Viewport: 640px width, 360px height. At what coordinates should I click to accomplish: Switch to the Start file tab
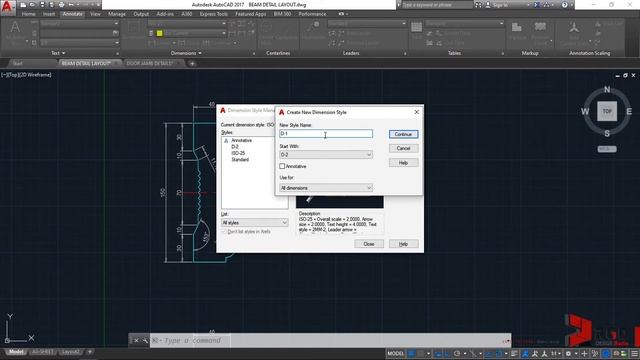tap(18, 64)
